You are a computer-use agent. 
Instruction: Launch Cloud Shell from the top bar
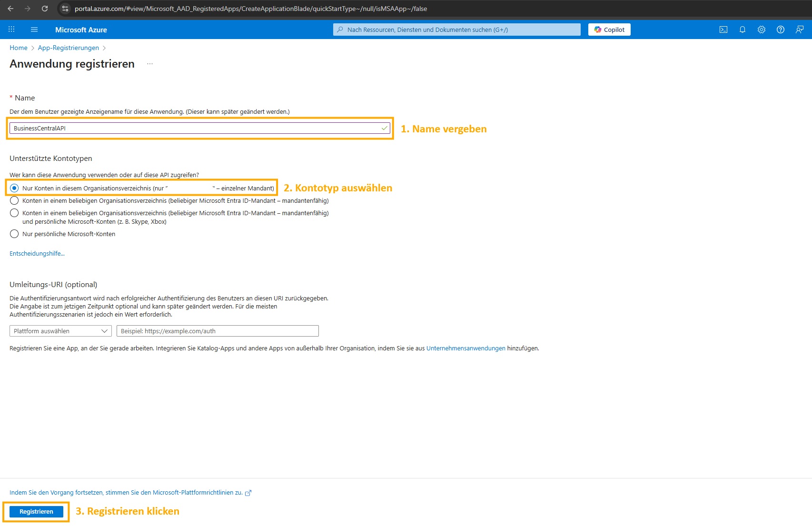(x=723, y=30)
